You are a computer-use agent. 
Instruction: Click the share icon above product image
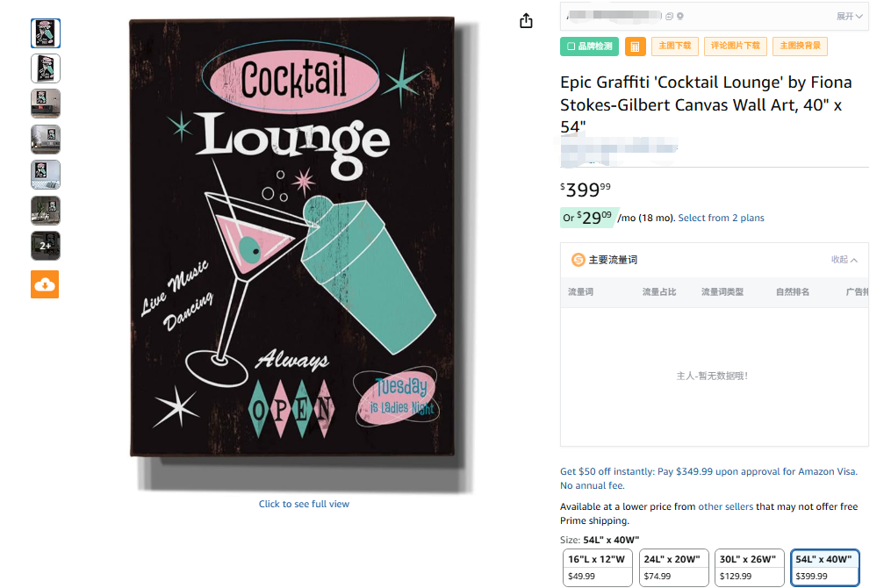coord(526,21)
